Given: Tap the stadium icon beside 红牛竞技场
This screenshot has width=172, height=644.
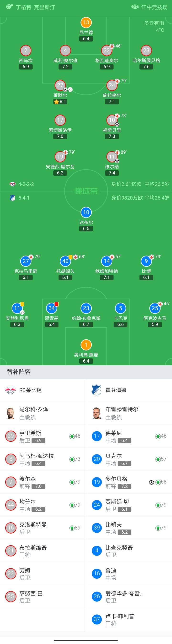Looking at the screenshot, I should (x=135, y=7).
